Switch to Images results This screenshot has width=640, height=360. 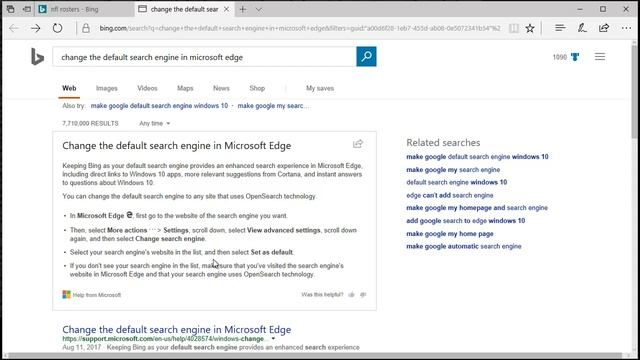[x=107, y=88]
